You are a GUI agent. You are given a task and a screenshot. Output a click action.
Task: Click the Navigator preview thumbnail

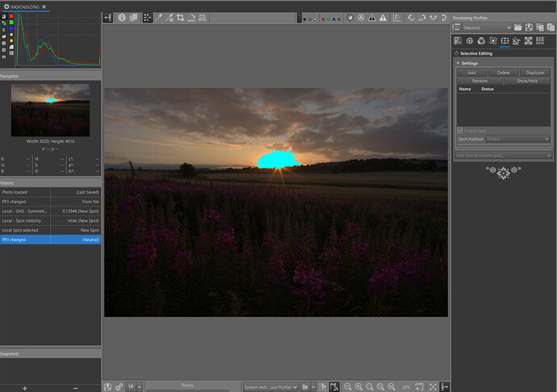(x=50, y=109)
